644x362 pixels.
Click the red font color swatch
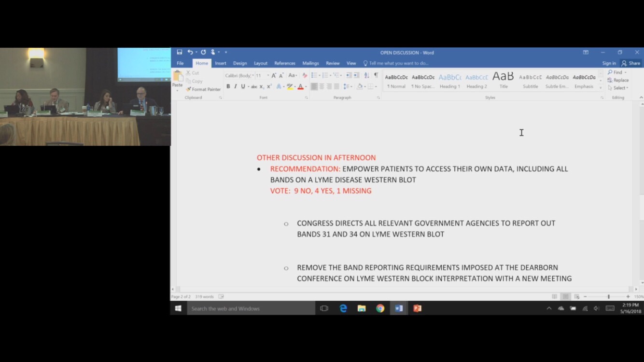(300, 87)
